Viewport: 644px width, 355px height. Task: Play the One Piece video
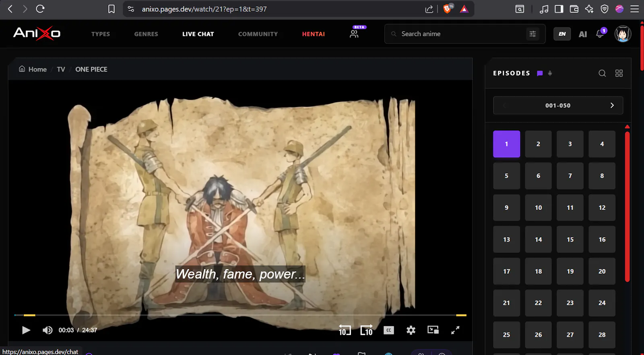[x=26, y=330]
